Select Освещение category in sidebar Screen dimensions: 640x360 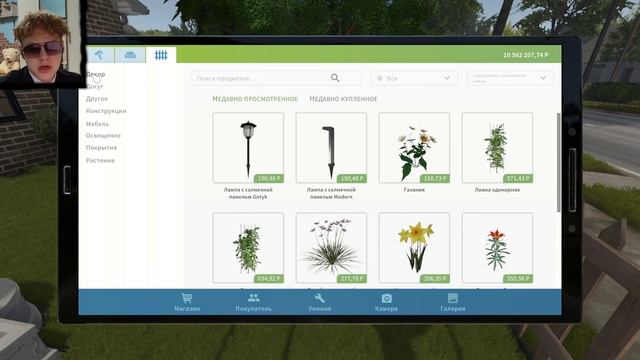click(x=103, y=136)
